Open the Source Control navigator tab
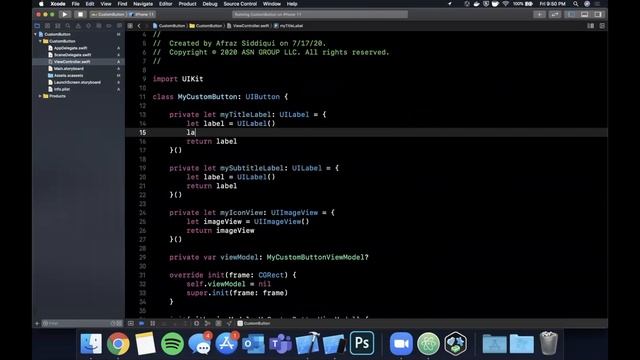The height and width of the screenshot is (360, 640). point(47,26)
